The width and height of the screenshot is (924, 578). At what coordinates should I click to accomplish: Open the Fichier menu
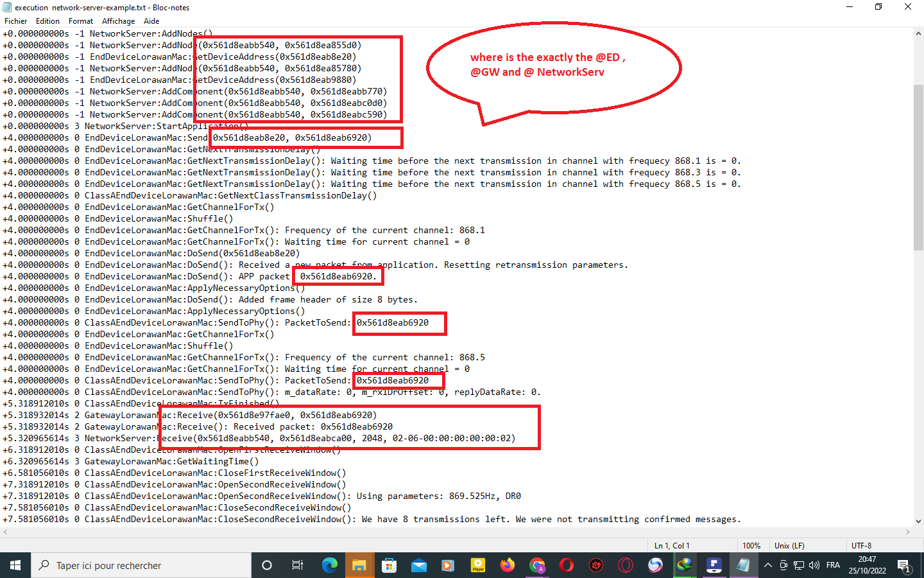[15, 21]
